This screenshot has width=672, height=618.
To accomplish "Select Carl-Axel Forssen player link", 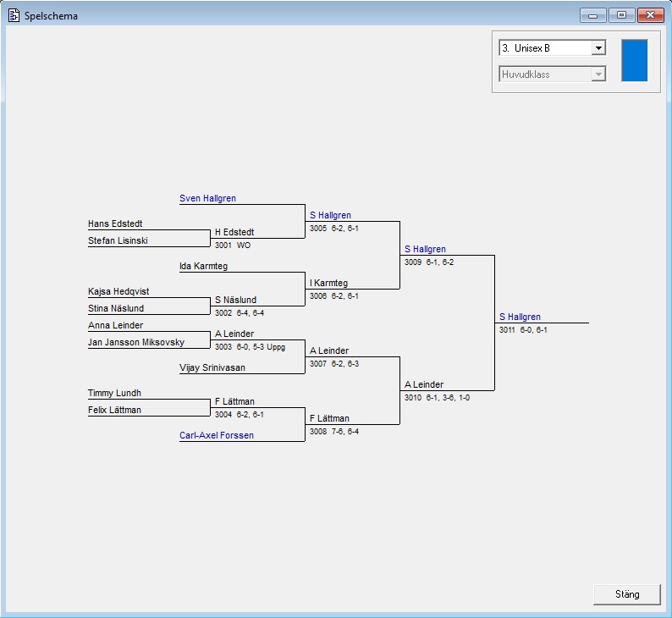I will (216, 435).
